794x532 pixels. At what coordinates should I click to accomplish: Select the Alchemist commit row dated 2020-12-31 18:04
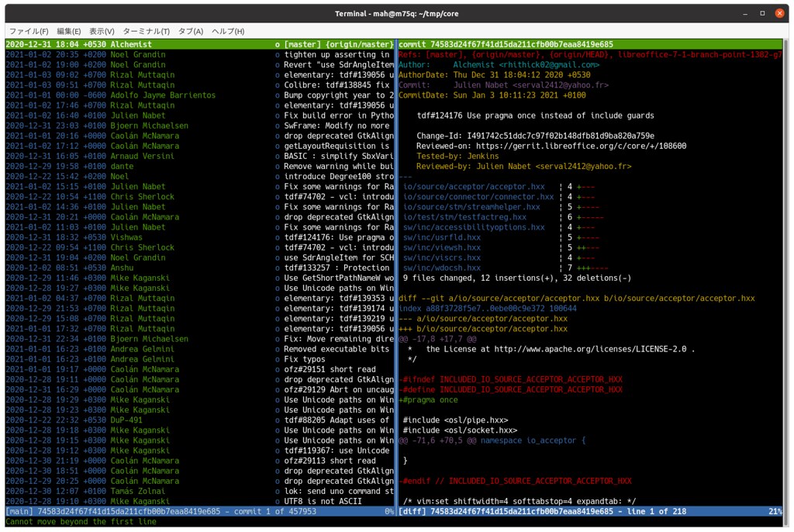pyautogui.click(x=200, y=44)
